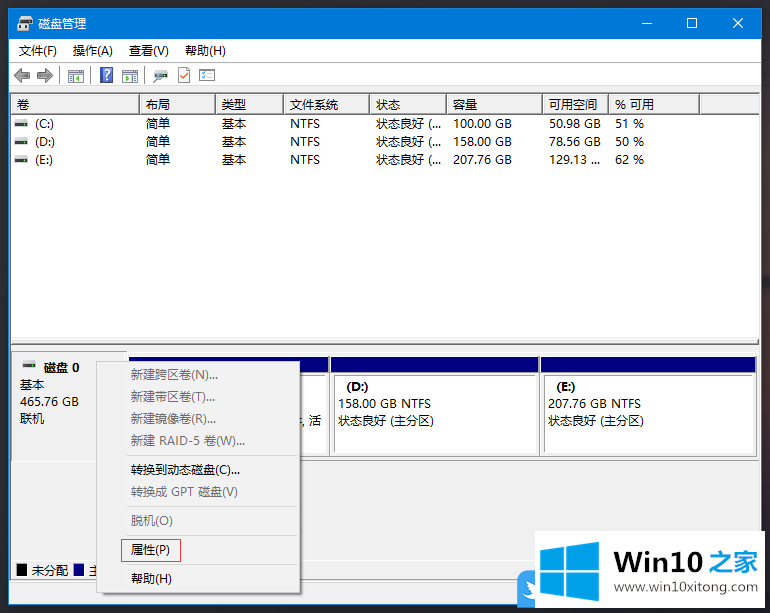
Task: Click the 158.00 GB capacity cell
Action: (482, 142)
